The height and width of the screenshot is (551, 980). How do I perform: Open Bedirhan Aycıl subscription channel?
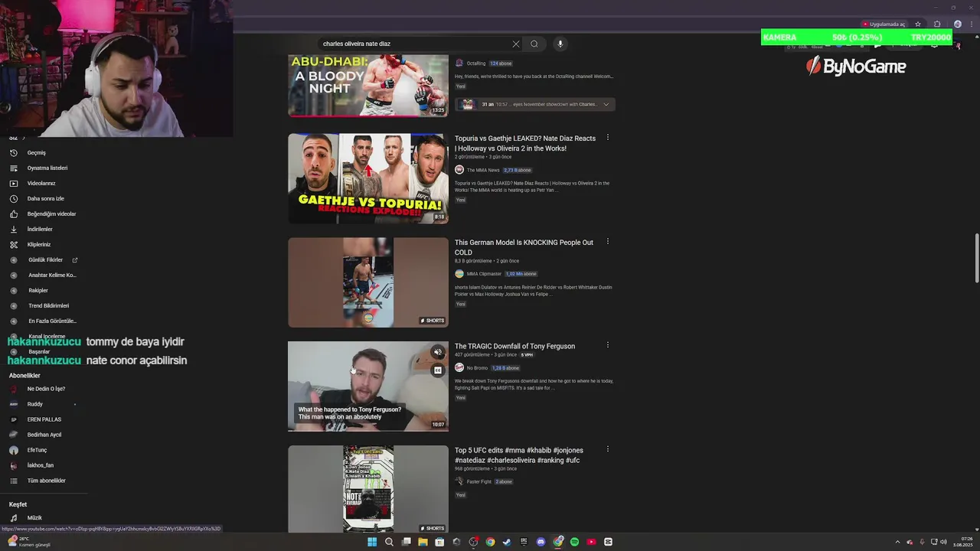[x=44, y=435]
